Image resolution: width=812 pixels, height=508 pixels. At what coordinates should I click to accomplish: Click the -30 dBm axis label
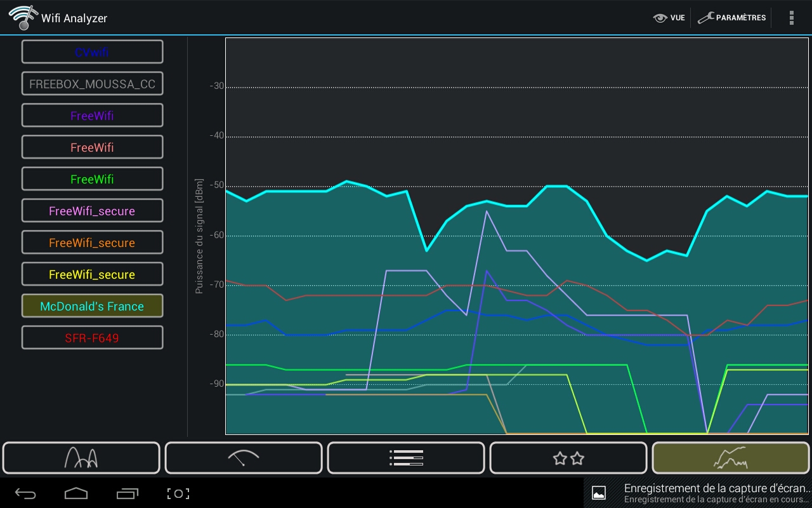click(x=216, y=86)
